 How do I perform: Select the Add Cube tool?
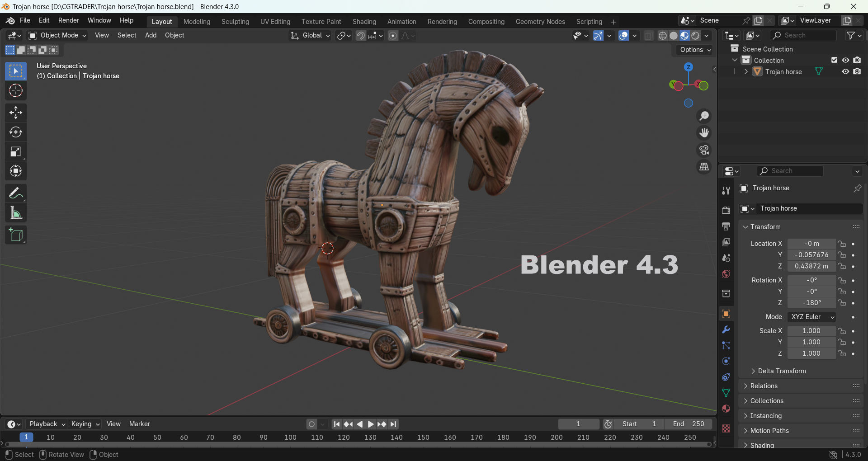click(x=16, y=235)
